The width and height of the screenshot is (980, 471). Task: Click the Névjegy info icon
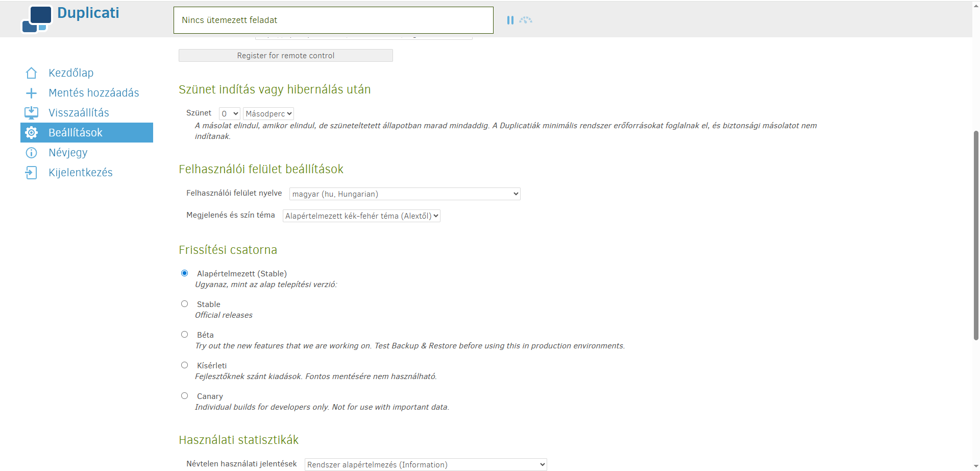[31, 153]
